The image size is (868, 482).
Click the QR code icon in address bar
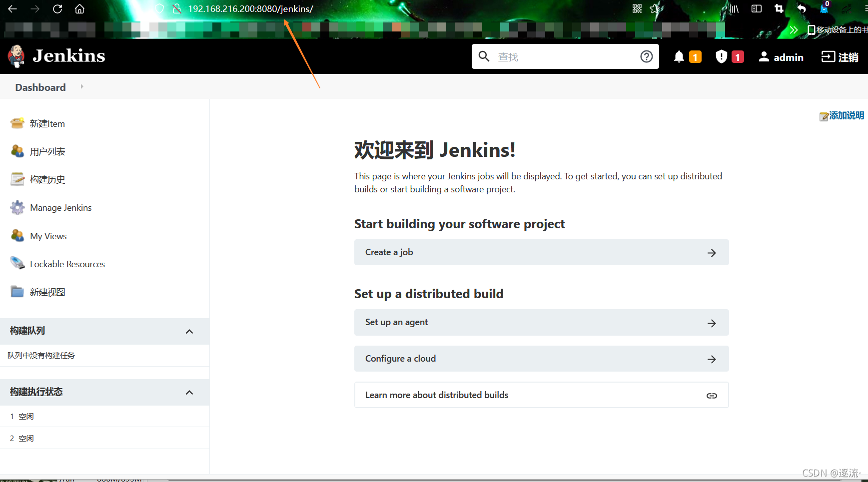point(637,8)
